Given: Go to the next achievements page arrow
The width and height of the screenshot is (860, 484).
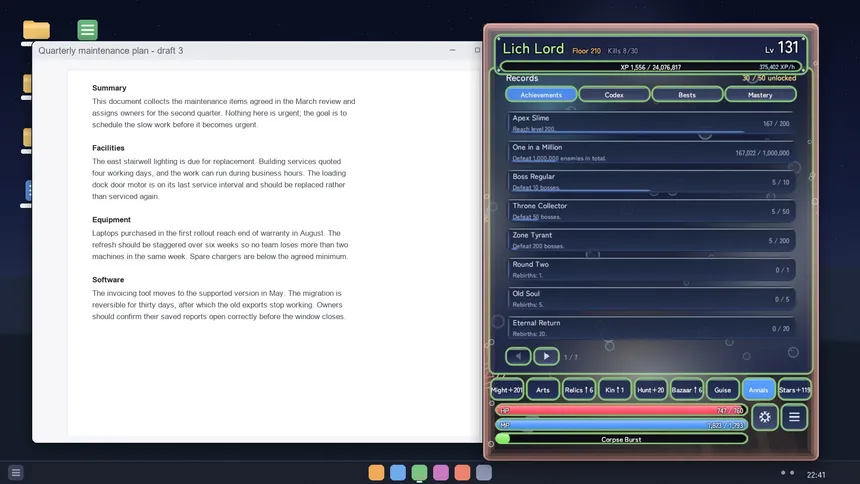Looking at the screenshot, I should [x=546, y=356].
